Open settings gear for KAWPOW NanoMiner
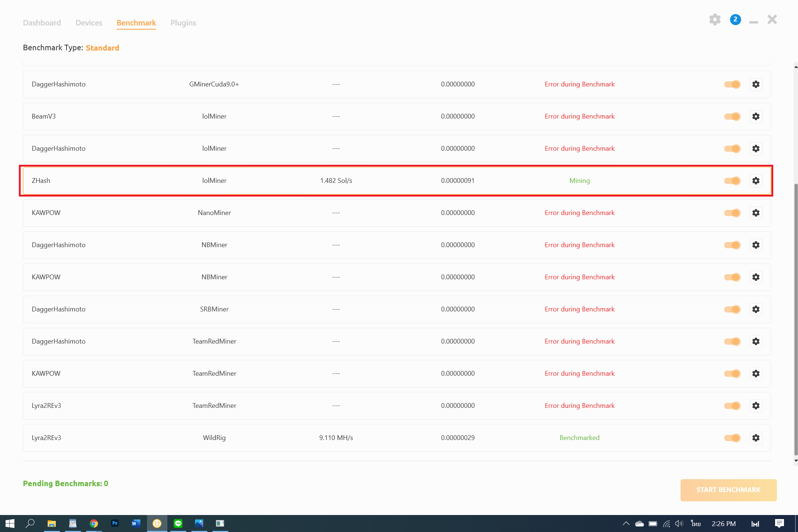This screenshot has height=532, width=798. click(x=756, y=213)
